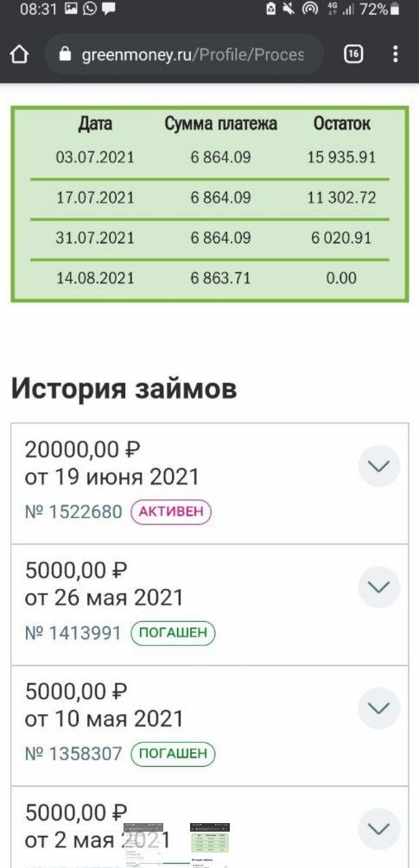The image size is (419, 868).
Task: Open loan number 1413991 link
Action: 73,633
